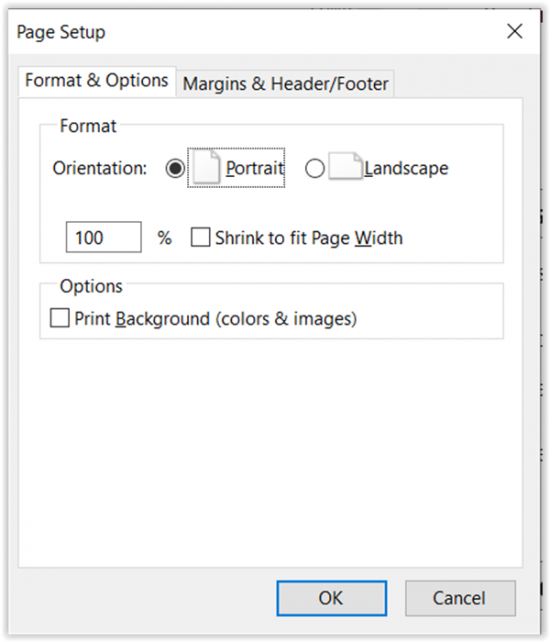
Task: Enable Shrink to fit Page Width checkbox
Action: click(x=201, y=237)
